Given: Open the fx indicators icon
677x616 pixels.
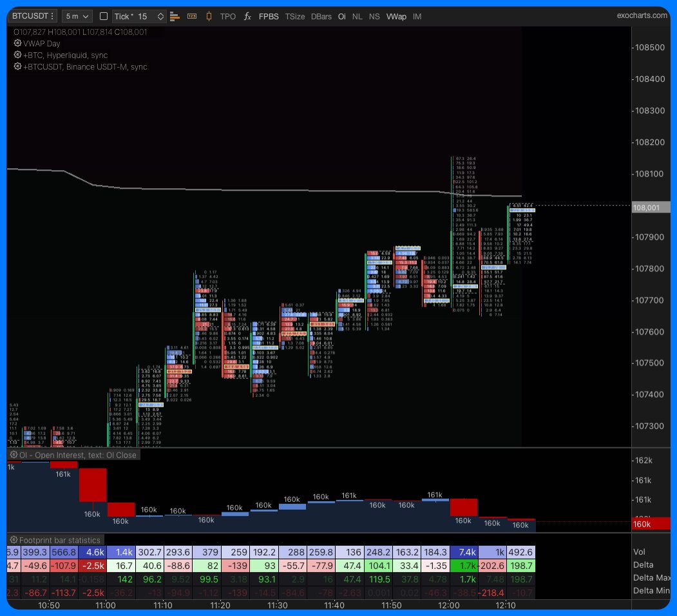Looking at the screenshot, I should (x=247, y=17).
